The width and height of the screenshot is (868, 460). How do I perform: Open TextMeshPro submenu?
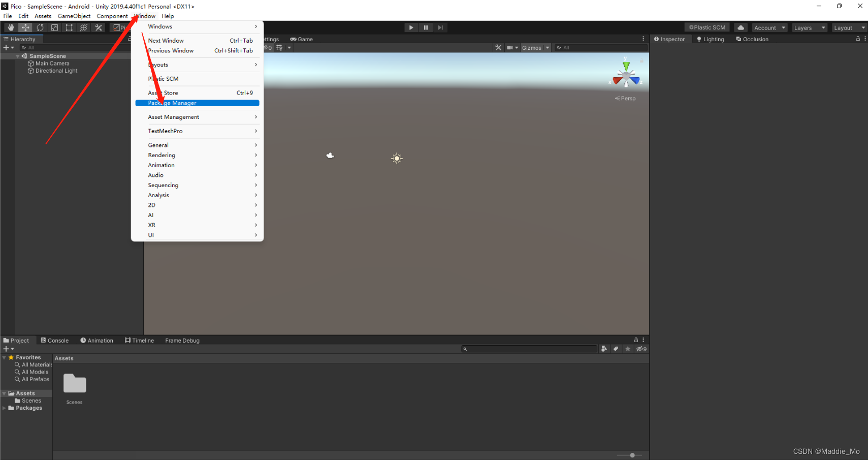(197, 131)
